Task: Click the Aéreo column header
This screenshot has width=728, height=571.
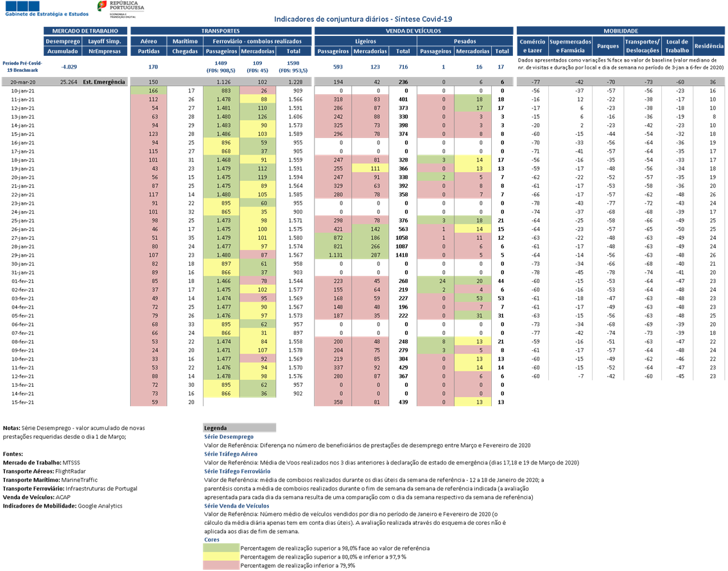Action: coord(148,41)
